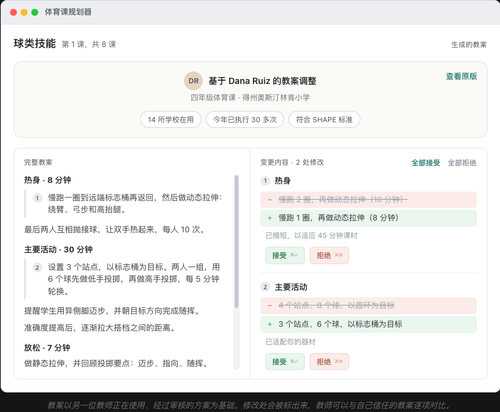Image resolution: width=500 pixels, height=412 pixels.
Task: Click the removed line 慢跑 2 圈
Action: [368, 200]
